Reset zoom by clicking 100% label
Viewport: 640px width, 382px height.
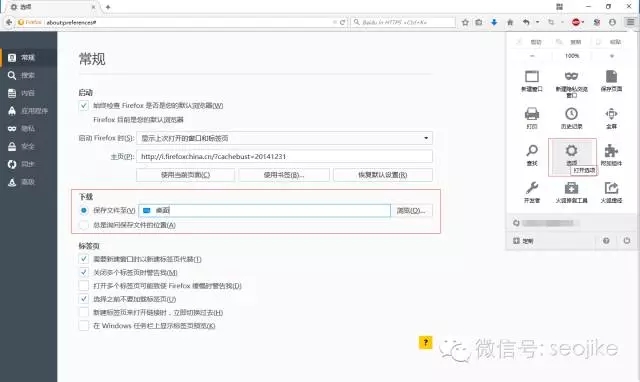point(572,56)
